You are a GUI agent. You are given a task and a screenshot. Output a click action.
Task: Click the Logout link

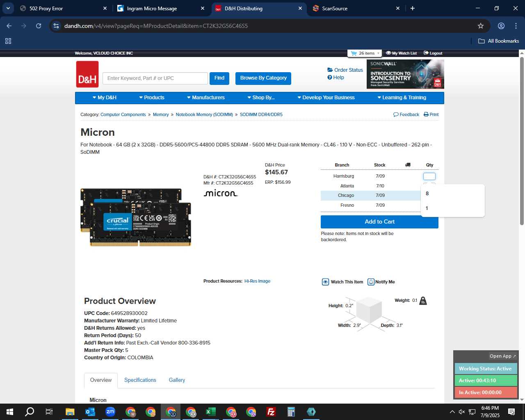[433, 53]
